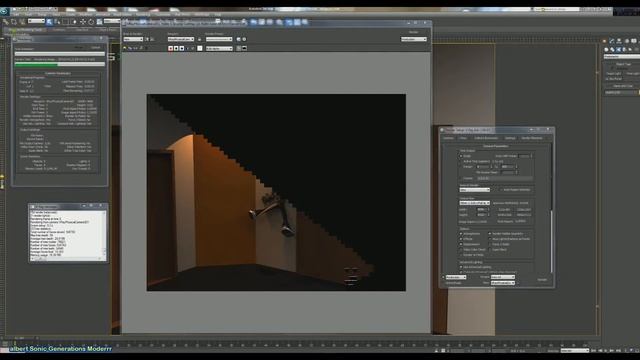Open the Viewport dropdown in the frame window
Viewport: 640px width, 360px height.
181,39
